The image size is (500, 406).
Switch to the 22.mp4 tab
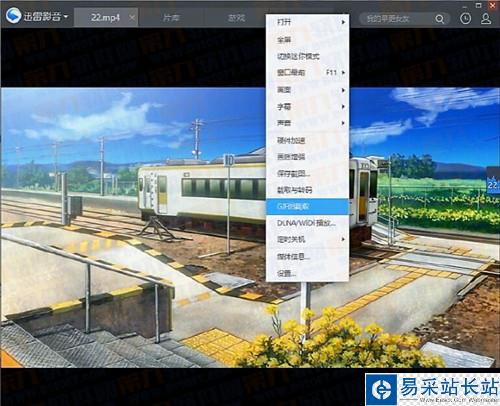(105, 17)
